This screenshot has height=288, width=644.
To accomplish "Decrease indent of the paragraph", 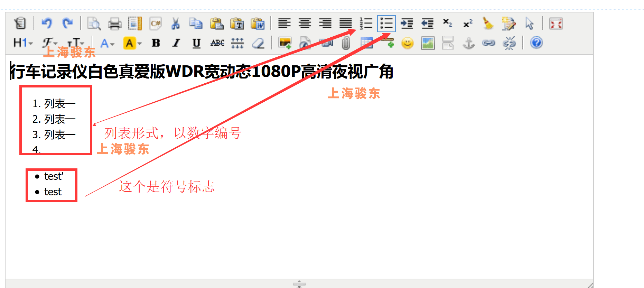I will [427, 24].
